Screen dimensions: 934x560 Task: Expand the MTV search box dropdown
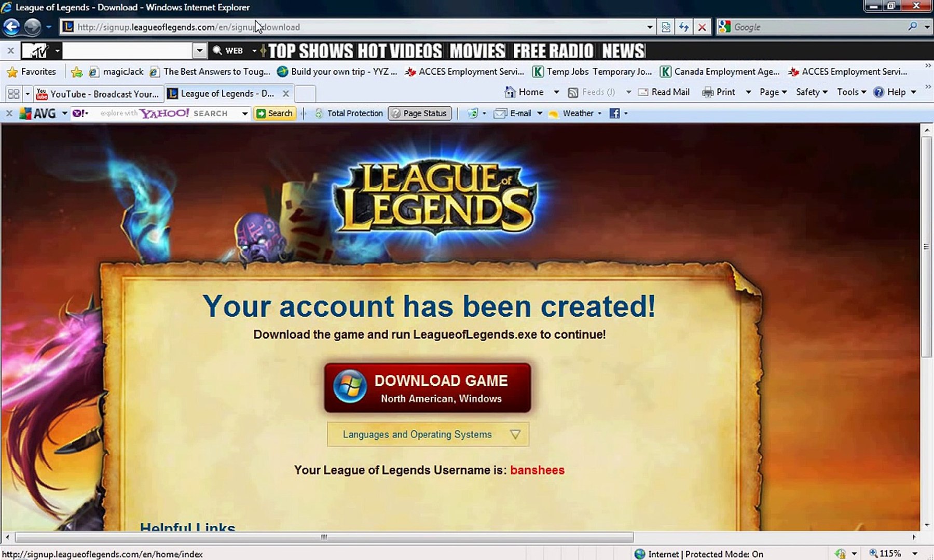coord(199,51)
